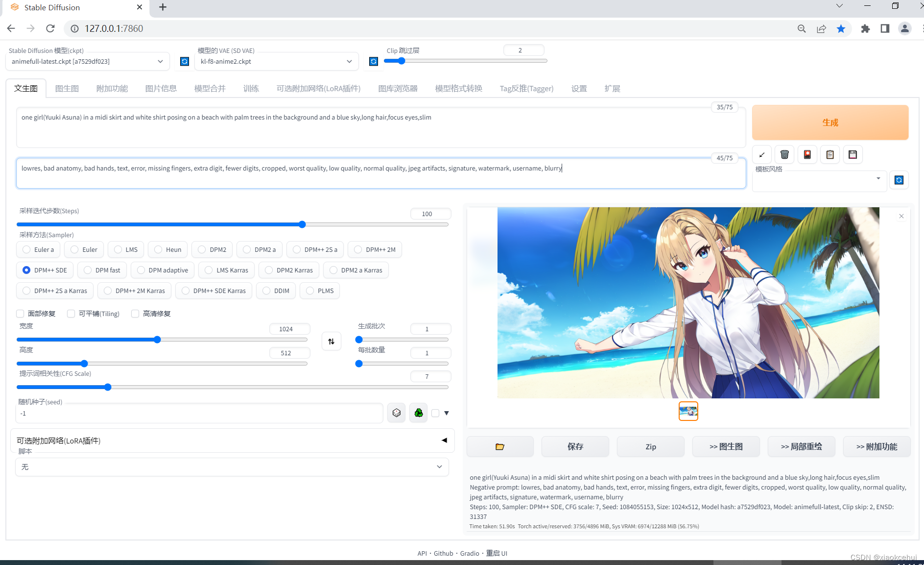Open the 模型合并 tab
The image size is (924, 565).
tap(210, 89)
